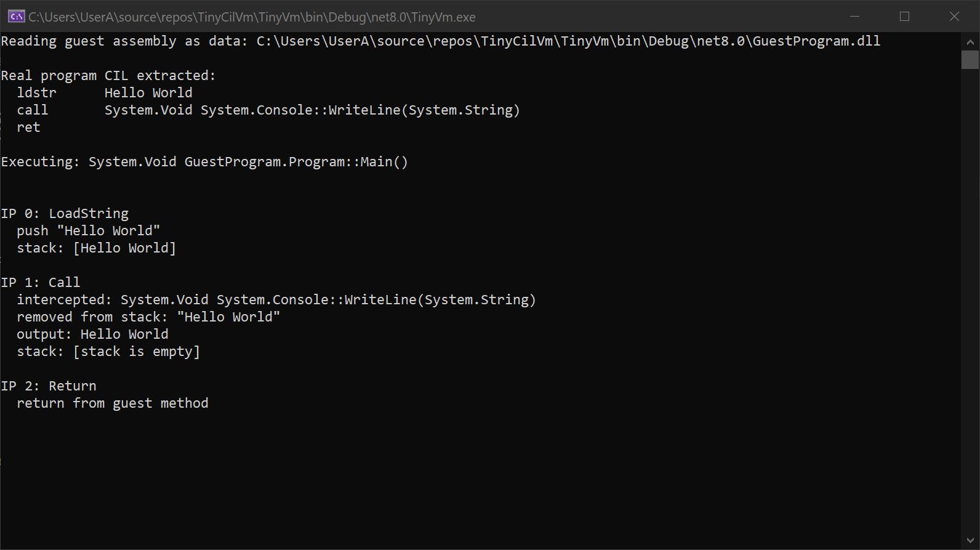Click the 'IP 1: Call' line

41,283
